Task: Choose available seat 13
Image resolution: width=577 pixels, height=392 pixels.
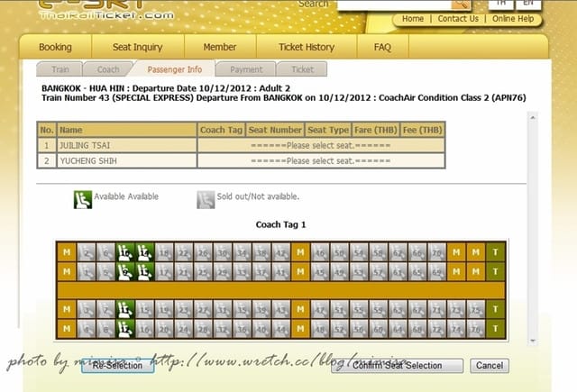Action: [144, 271]
